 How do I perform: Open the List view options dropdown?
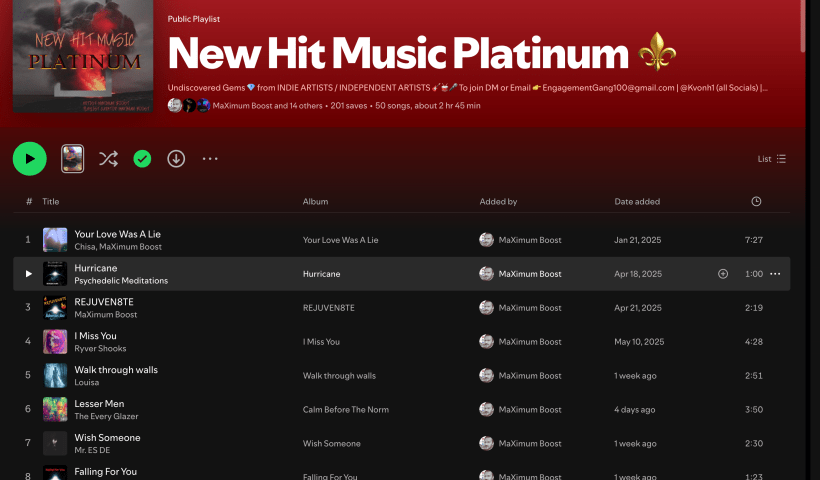point(772,158)
